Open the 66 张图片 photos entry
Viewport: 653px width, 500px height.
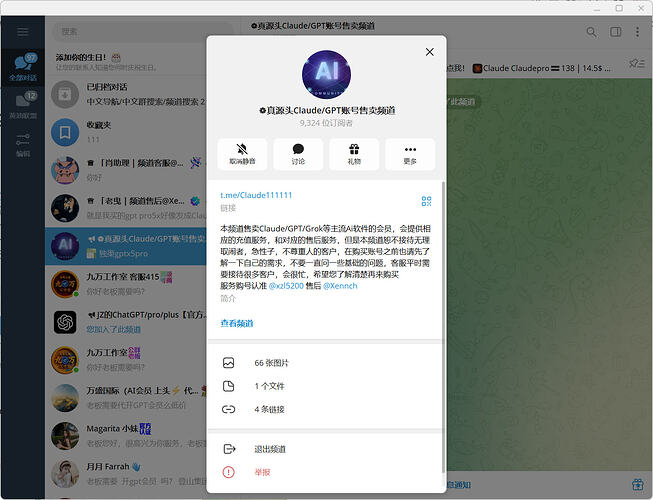pyautogui.click(x=324, y=363)
